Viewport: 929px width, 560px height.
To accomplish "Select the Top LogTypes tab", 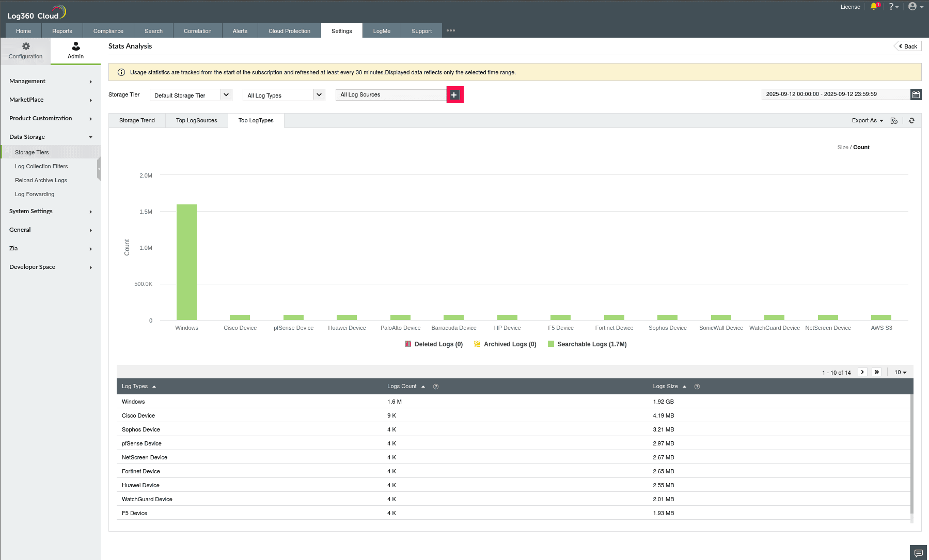I will point(256,121).
